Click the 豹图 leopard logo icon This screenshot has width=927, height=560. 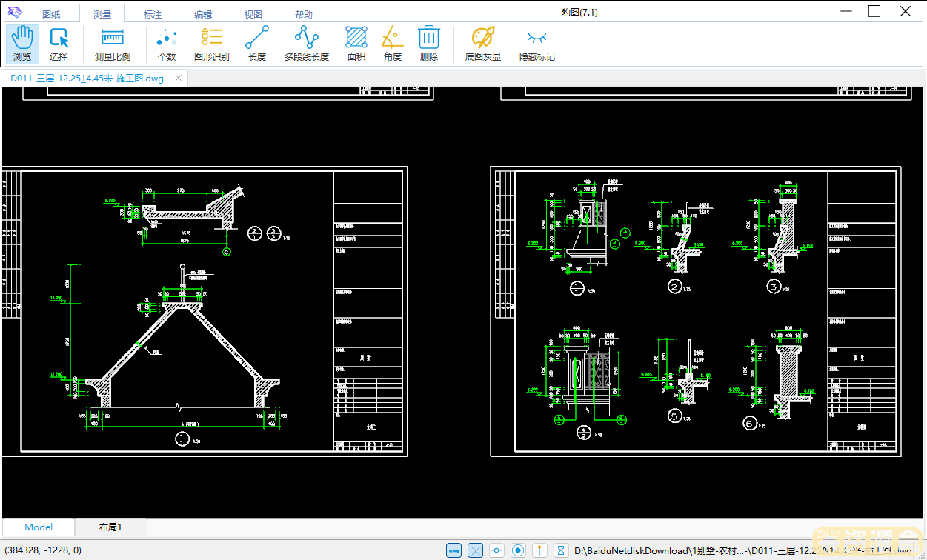(x=15, y=12)
